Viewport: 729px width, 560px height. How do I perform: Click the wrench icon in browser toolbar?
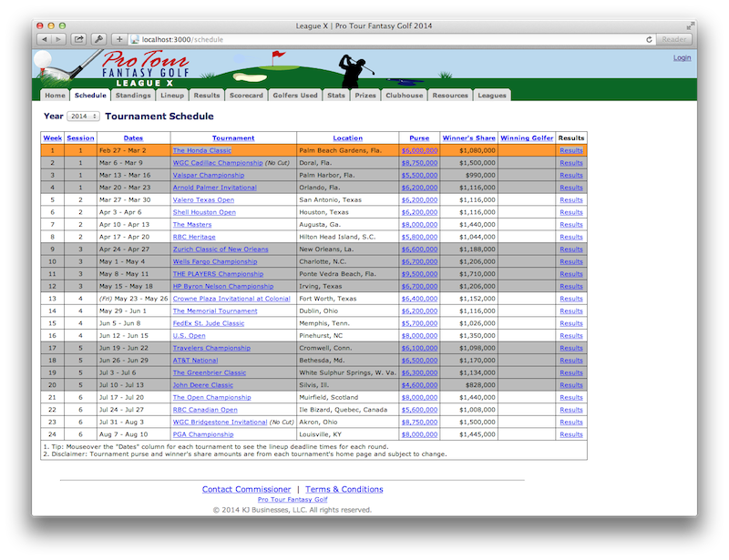click(98, 39)
